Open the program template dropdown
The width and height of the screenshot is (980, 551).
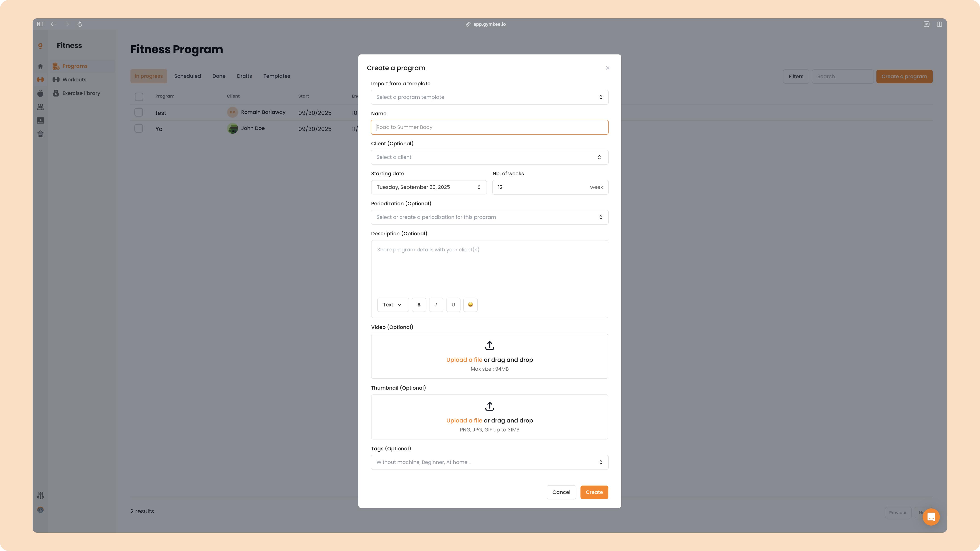click(490, 97)
